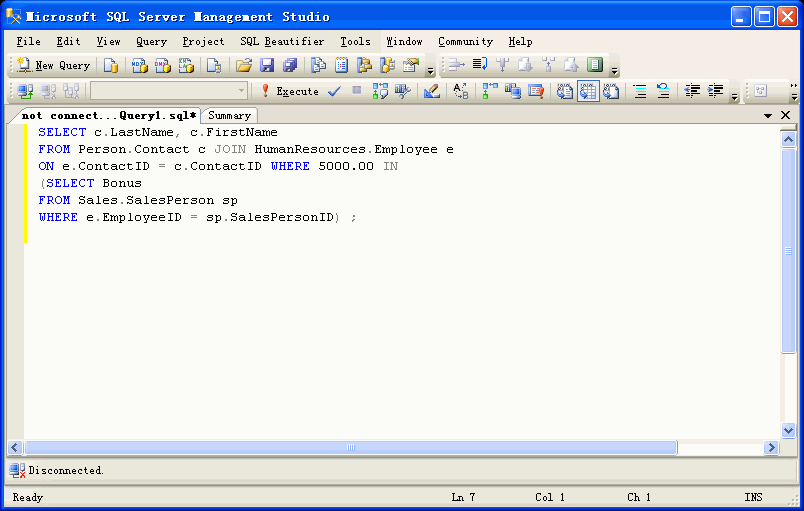Click the Connect icon in the SQL toolbar
This screenshot has width=804, height=511.
pyautogui.click(x=24, y=91)
